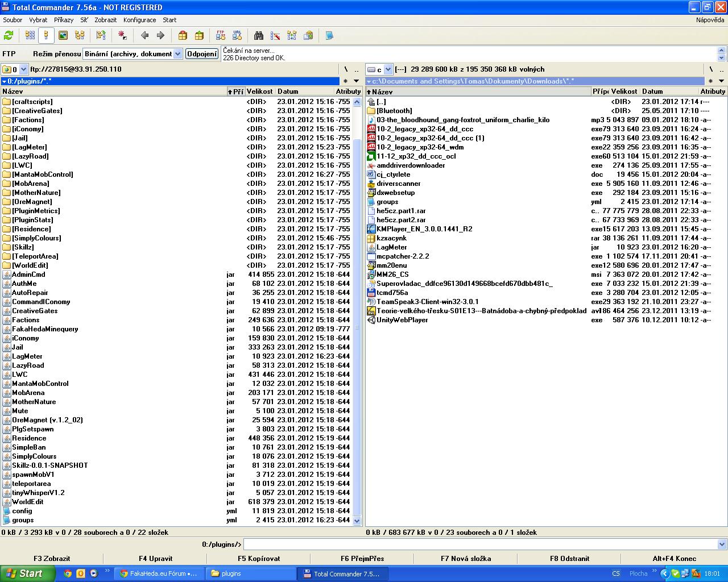This screenshot has width=728, height=582.
Task: Sort left panel by Velikost column
Action: pos(259,91)
